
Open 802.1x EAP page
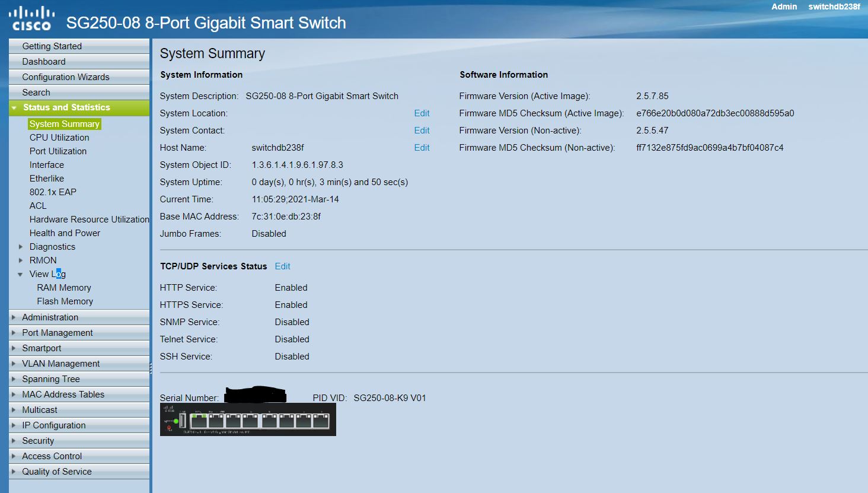tap(53, 192)
